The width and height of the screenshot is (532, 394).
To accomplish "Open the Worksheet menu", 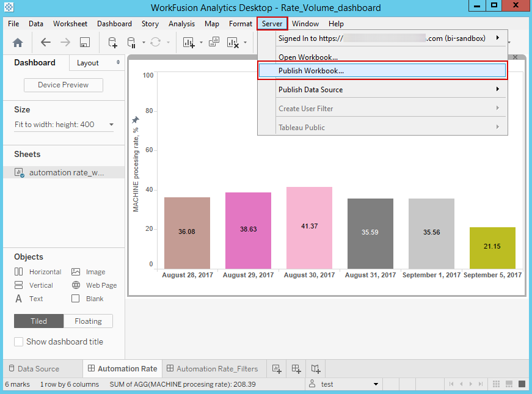I will (70, 24).
